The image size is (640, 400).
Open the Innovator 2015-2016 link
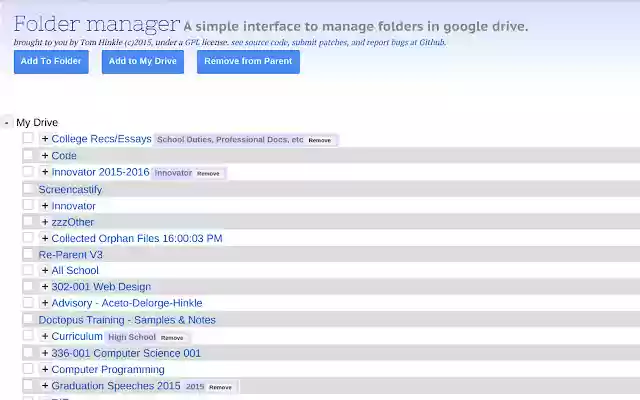pos(100,172)
